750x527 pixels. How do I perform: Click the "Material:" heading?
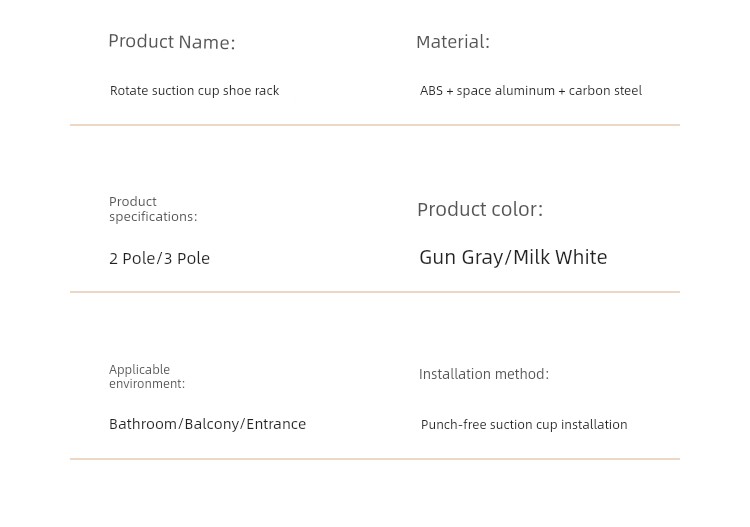[452, 42]
